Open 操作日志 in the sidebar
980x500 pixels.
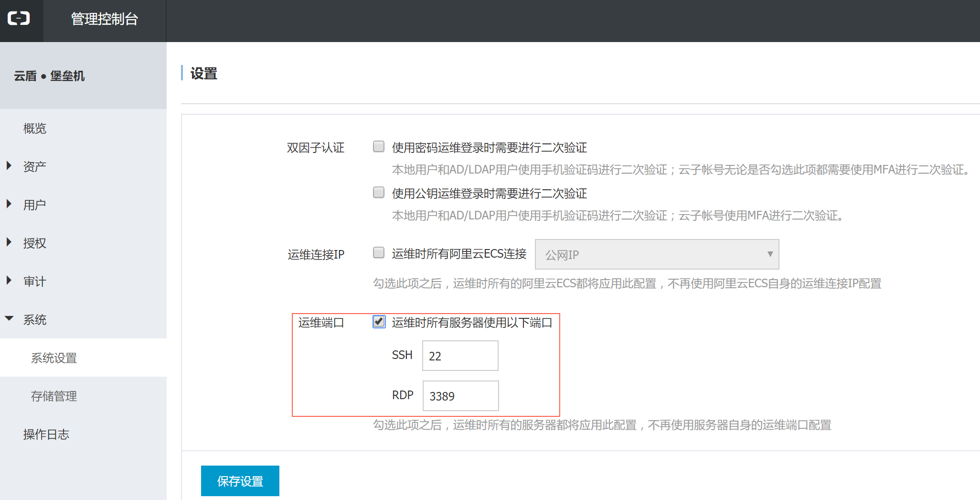pos(46,434)
